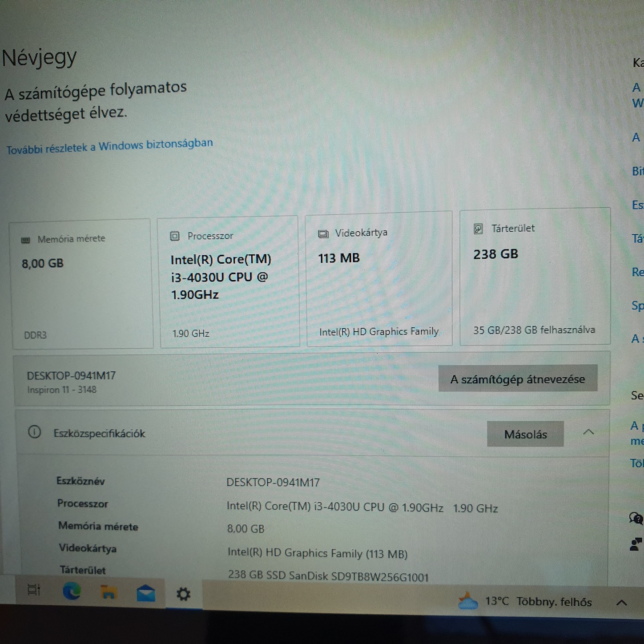The height and width of the screenshot is (644, 644).
Task: Click the help chat icon on right
Action: (636, 518)
